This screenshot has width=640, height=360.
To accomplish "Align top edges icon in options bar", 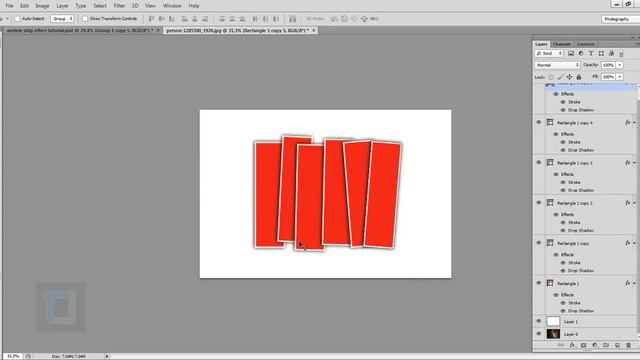I will [x=151, y=19].
